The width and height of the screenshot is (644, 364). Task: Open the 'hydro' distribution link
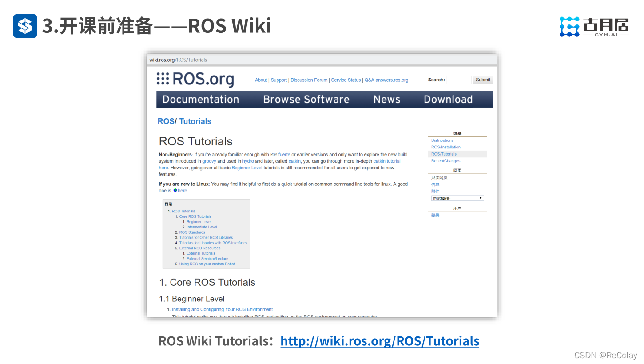pos(248,161)
